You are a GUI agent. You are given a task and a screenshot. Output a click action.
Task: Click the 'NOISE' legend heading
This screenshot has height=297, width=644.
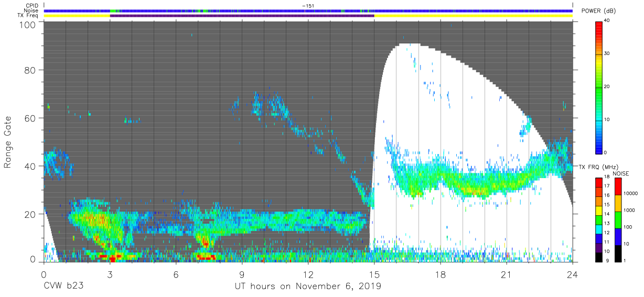click(x=620, y=173)
